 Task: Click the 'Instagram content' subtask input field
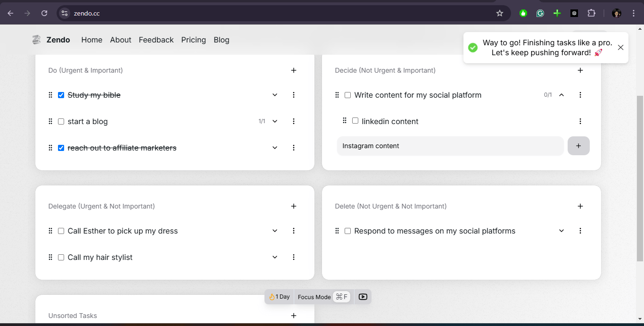[x=450, y=146]
